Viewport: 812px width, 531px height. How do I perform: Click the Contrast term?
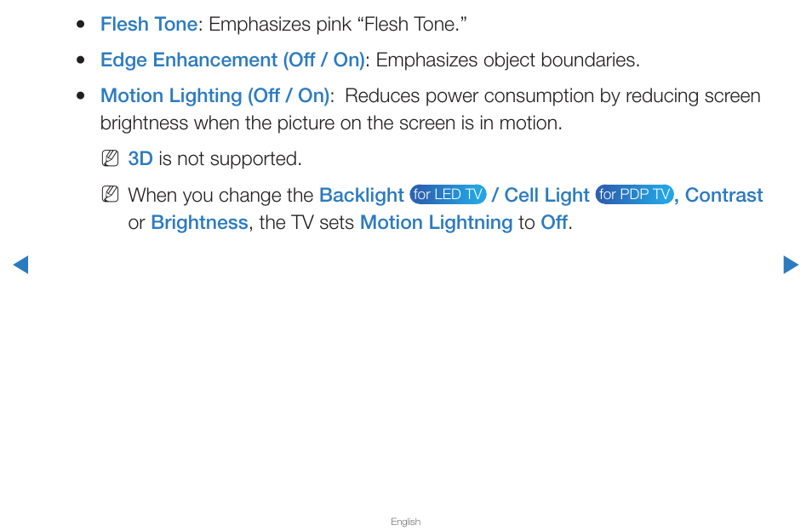[724, 195]
